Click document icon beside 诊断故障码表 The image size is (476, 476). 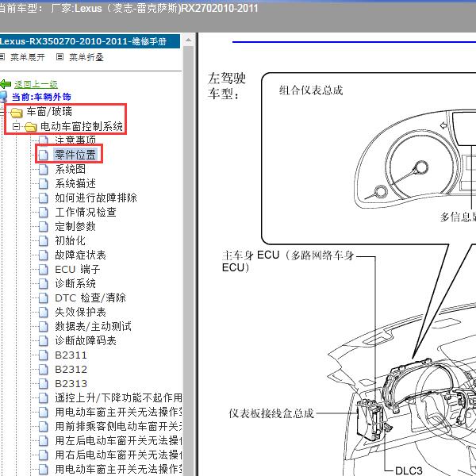[44, 340]
